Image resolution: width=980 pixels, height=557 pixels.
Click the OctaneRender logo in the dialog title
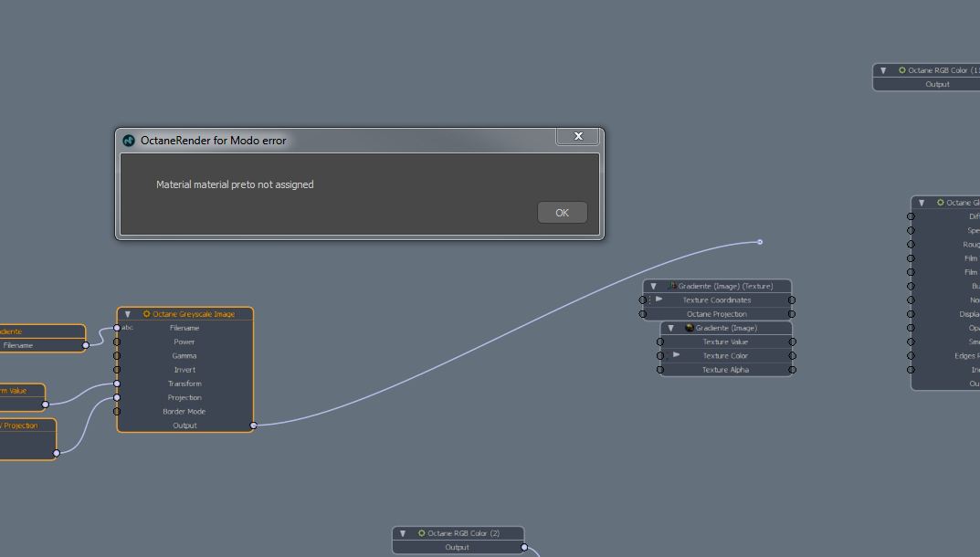[x=129, y=141]
